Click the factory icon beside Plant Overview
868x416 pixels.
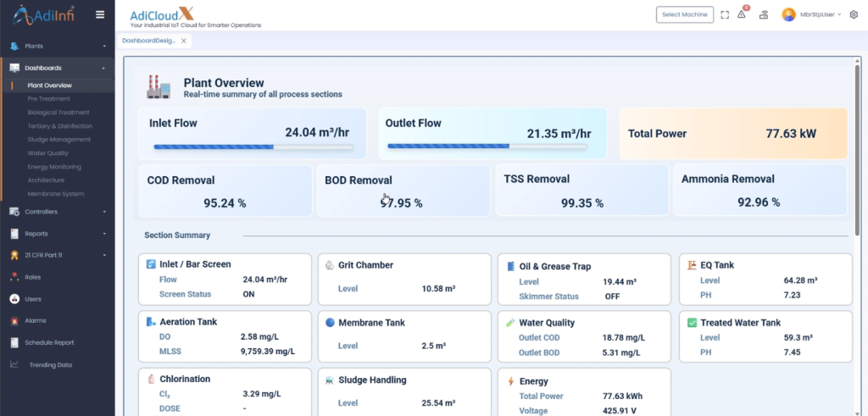coord(159,87)
